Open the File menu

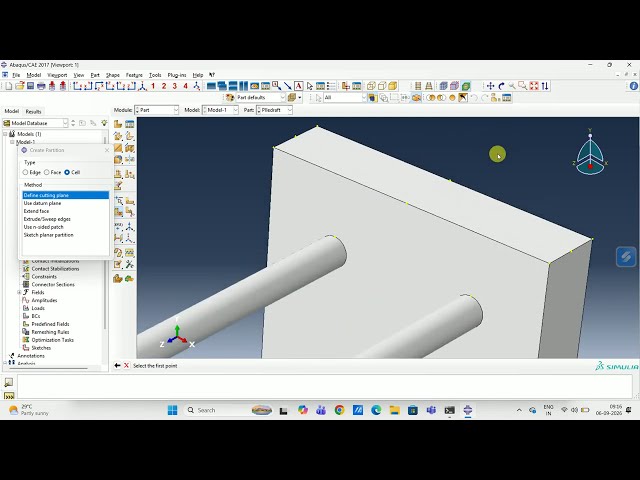pos(16,75)
